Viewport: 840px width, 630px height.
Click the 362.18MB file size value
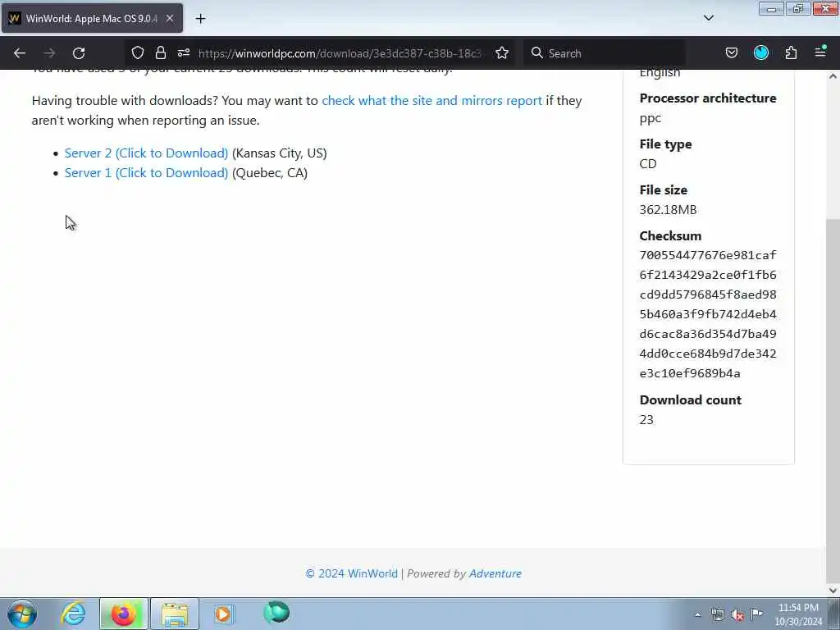coord(668,210)
